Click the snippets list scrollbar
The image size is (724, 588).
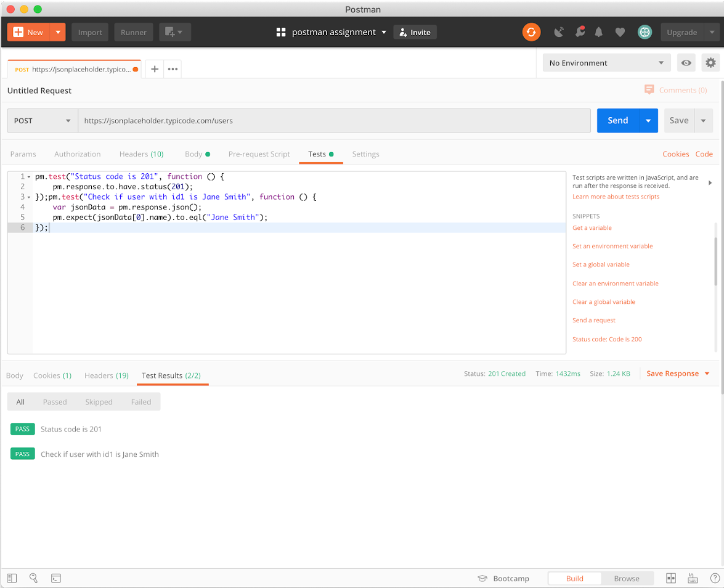tap(716, 261)
